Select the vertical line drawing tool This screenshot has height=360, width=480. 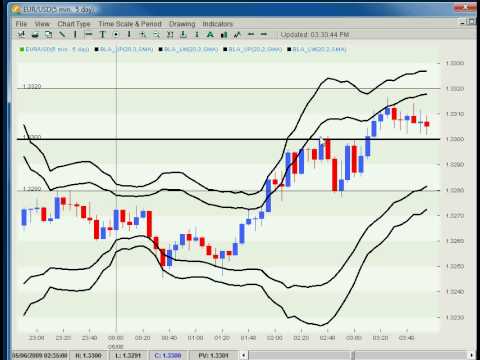(75, 34)
